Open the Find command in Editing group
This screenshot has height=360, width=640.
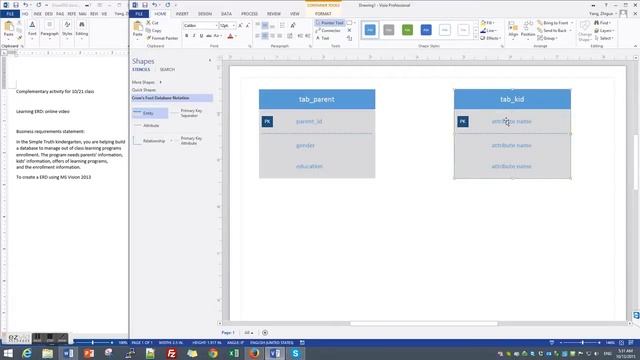tap(602, 23)
